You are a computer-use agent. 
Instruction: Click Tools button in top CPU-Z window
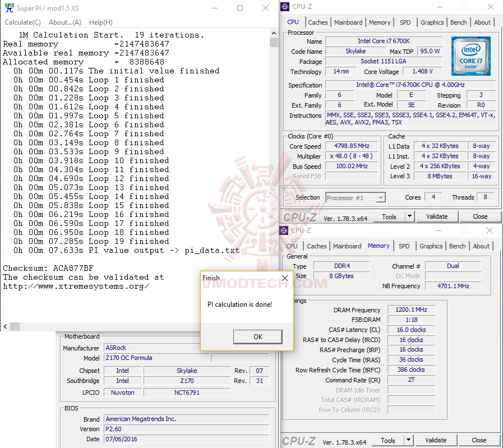[389, 217]
